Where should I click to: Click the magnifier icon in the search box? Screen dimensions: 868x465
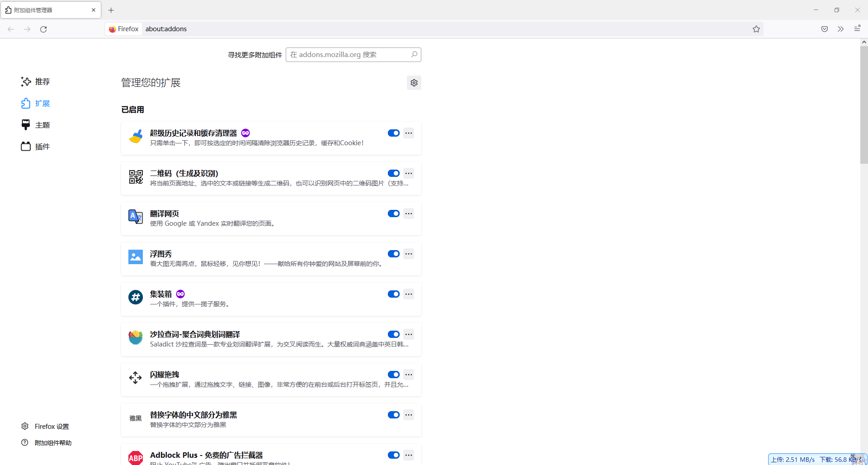tap(414, 54)
